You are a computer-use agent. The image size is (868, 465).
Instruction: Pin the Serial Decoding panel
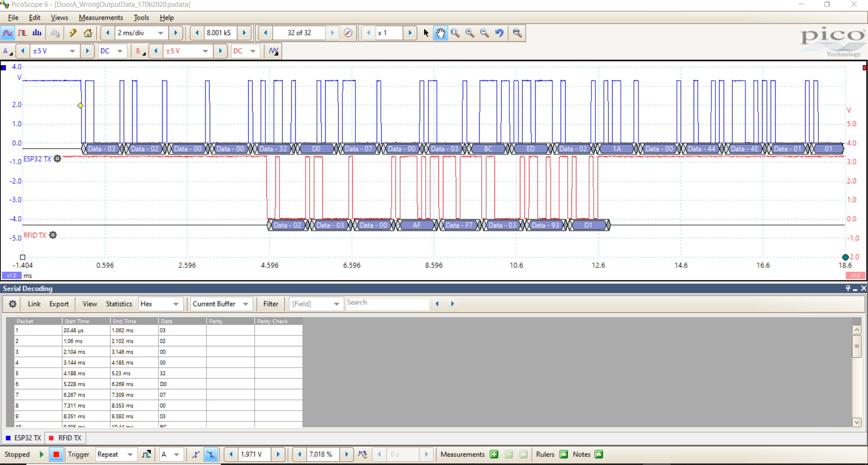pos(848,288)
